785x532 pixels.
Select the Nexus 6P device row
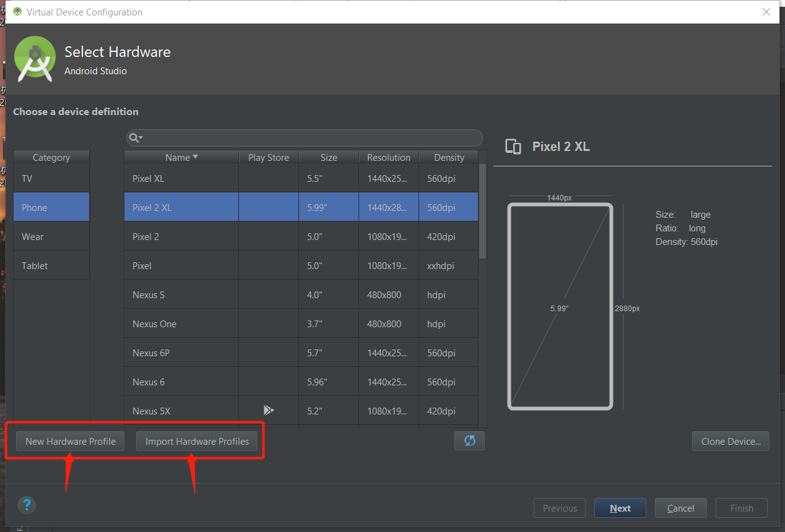click(x=181, y=353)
